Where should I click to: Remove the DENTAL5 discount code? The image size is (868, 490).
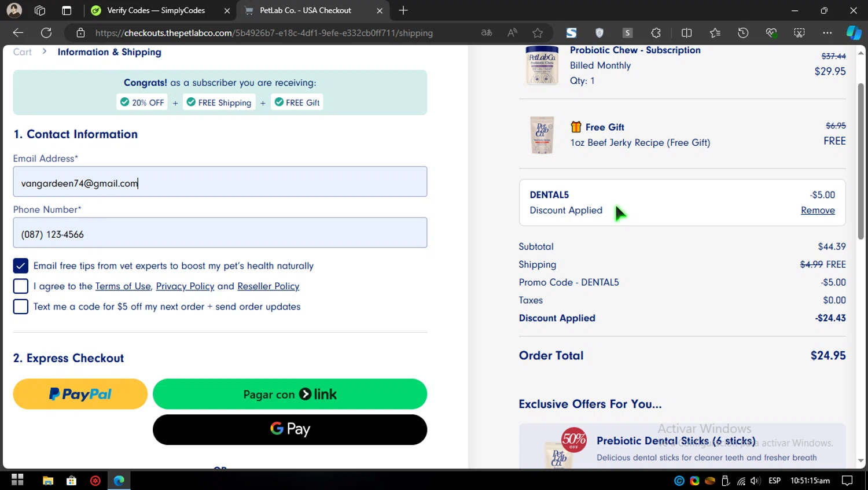pos(818,210)
